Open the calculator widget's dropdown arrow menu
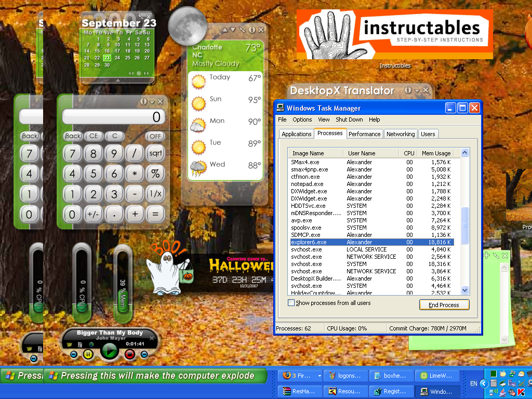The width and height of the screenshot is (532, 399). pos(152,102)
